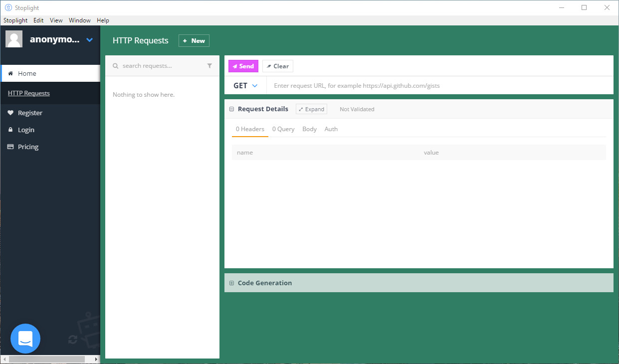Image resolution: width=619 pixels, height=364 pixels.
Task: Click the sidebar horizontal scrollbar thumb
Action: pyautogui.click(x=47, y=359)
